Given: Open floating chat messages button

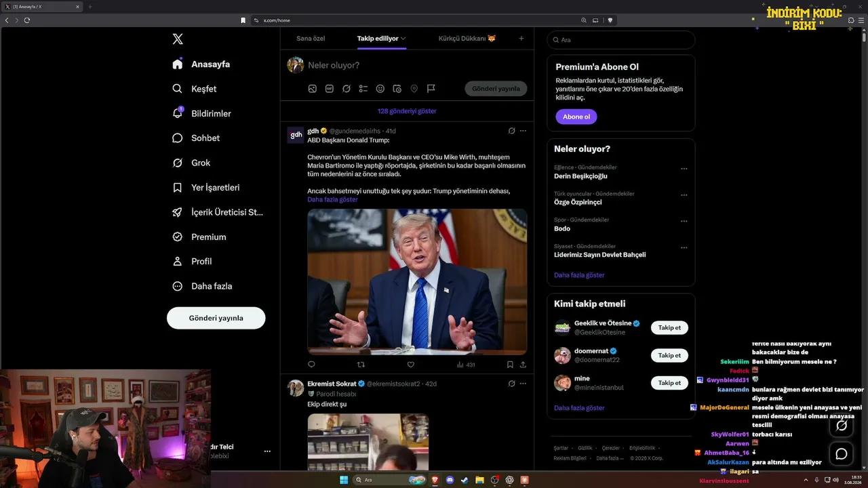Looking at the screenshot, I should coord(842,454).
